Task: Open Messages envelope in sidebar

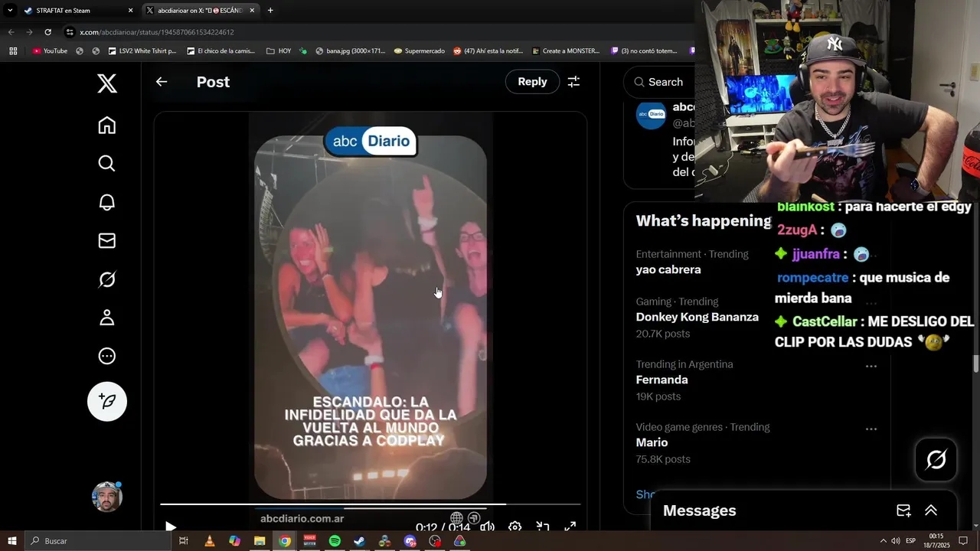Action: click(107, 240)
